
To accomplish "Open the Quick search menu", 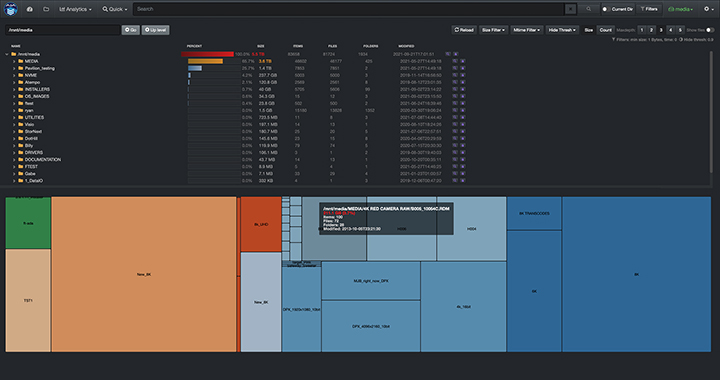I will (114, 9).
